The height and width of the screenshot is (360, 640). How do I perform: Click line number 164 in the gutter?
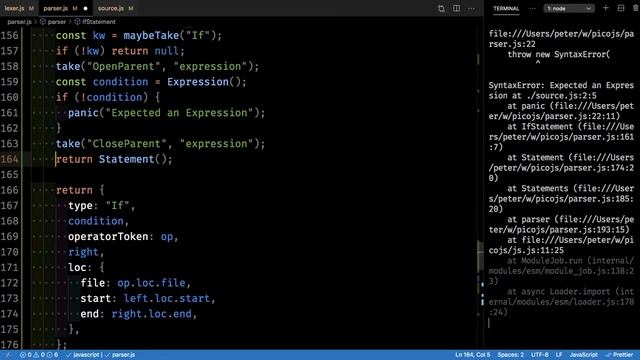[10, 159]
